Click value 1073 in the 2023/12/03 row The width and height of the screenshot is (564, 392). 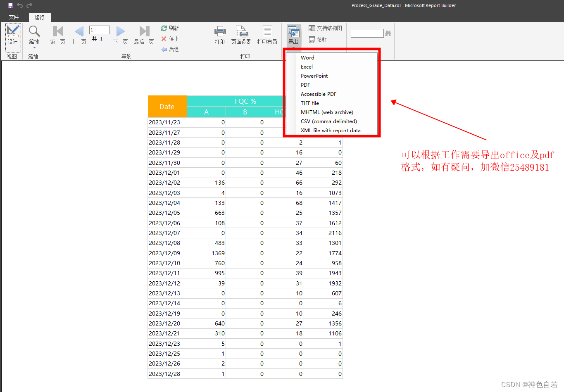point(335,193)
